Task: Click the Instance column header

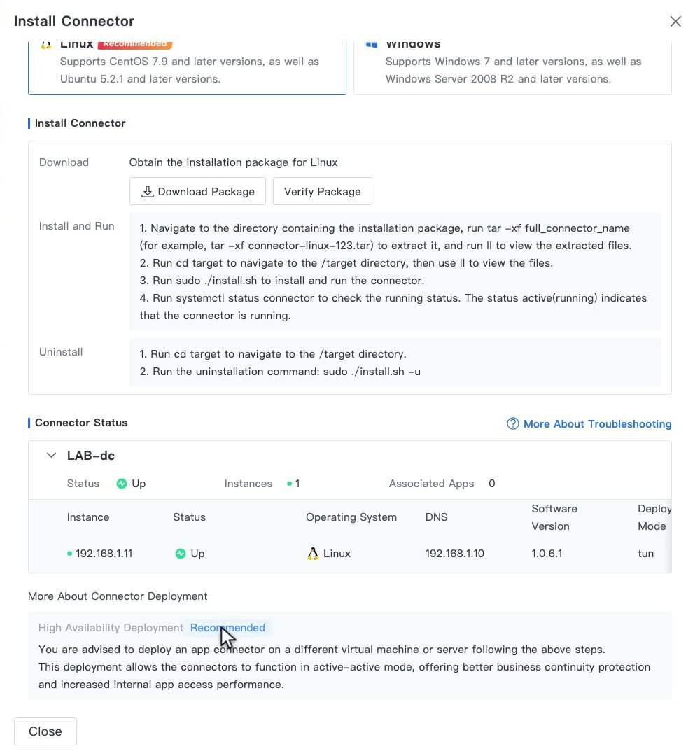Action: [88, 517]
